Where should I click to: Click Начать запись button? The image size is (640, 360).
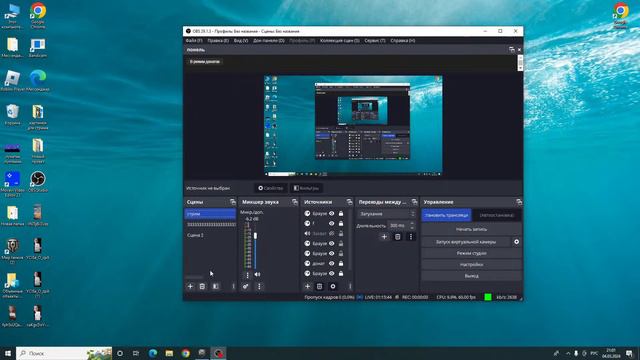(471, 229)
